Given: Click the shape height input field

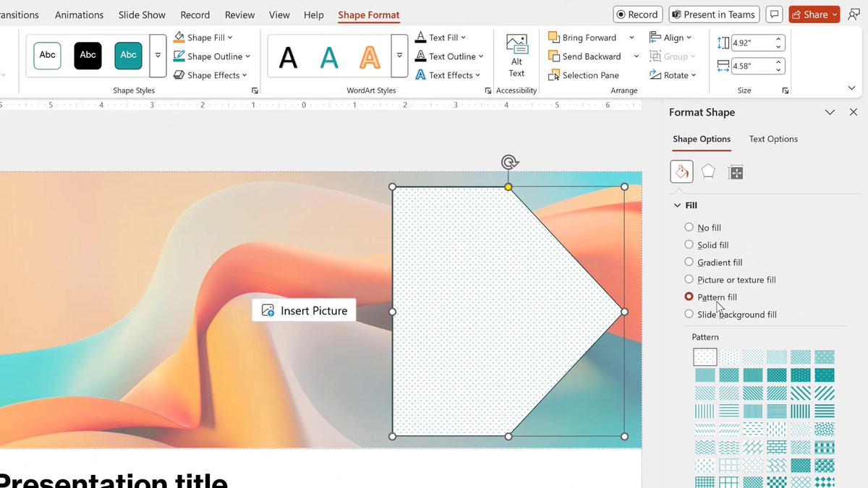Looking at the screenshot, I should pos(753,43).
